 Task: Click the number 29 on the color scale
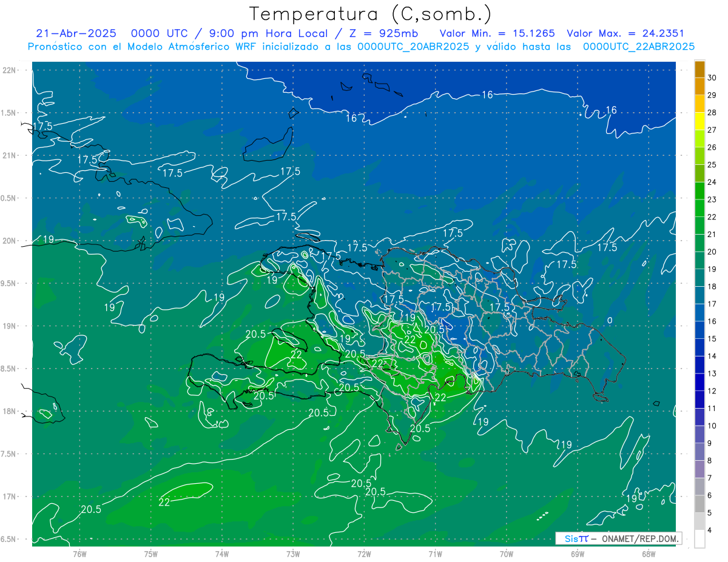tap(712, 95)
